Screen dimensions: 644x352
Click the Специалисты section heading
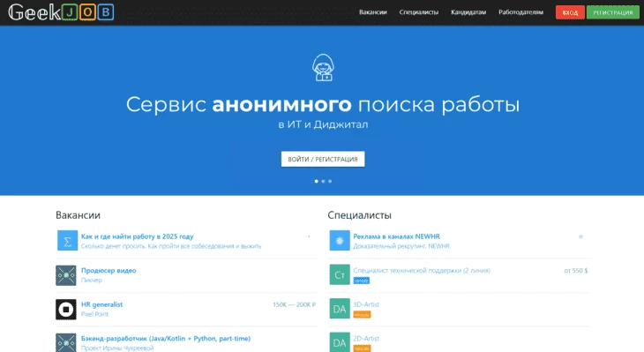pos(359,215)
